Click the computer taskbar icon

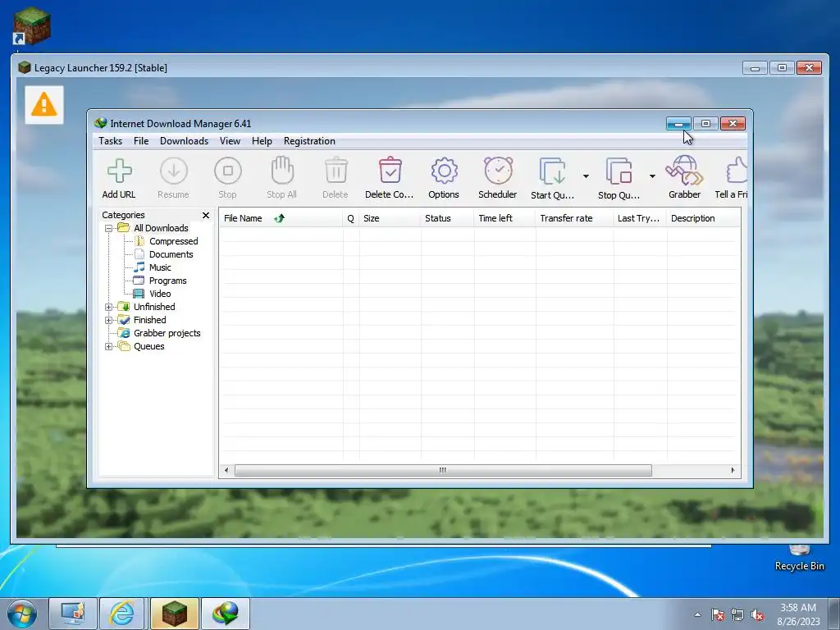coord(73,614)
